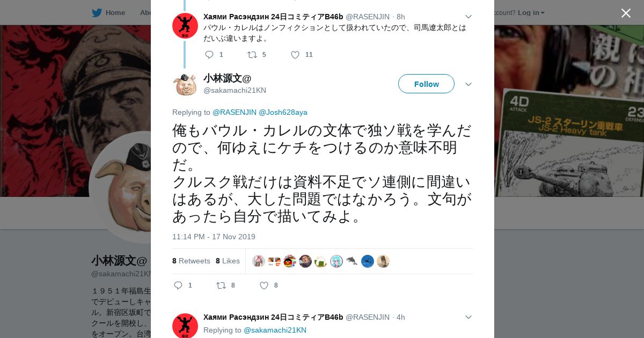View the list of 8 Likes
Viewport: 644px width, 338px height.
[228, 261]
